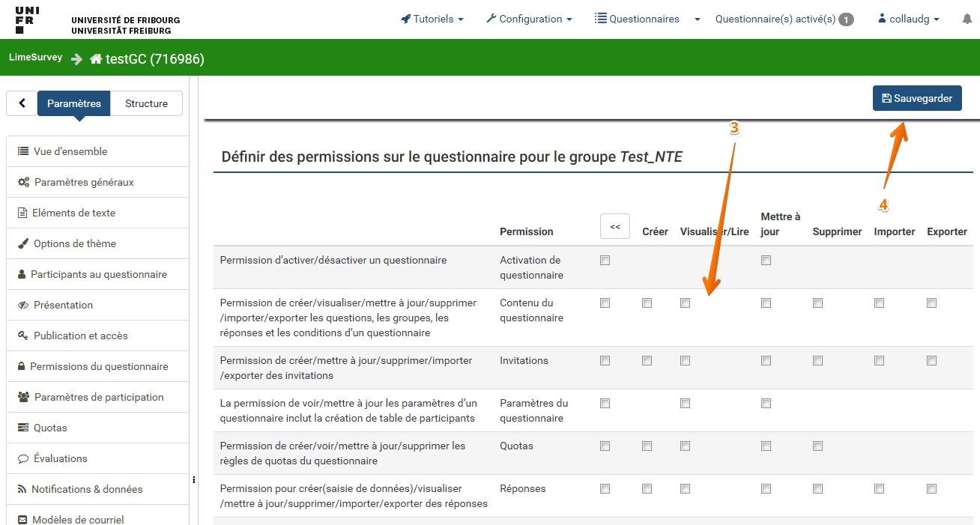The image size is (980, 525).
Task: Expand the caret next to Questionnaires
Action: pyautogui.click(x=698, y=19)
